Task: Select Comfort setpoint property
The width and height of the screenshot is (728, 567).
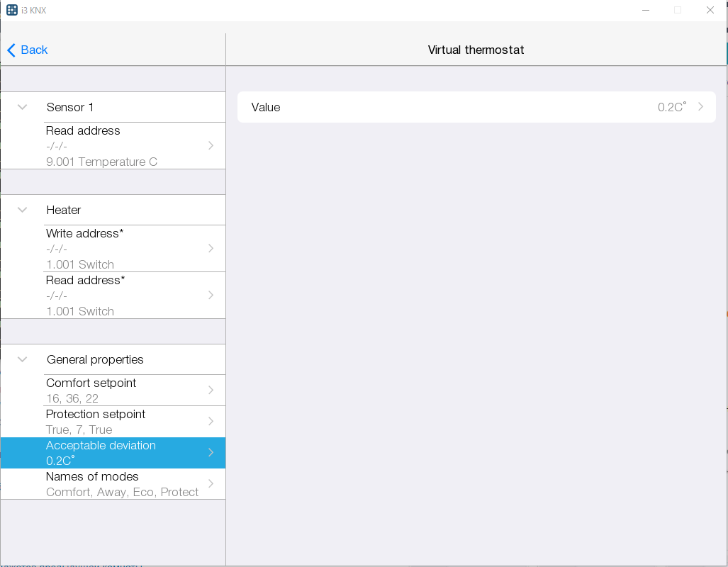Action: pos(128,390)
